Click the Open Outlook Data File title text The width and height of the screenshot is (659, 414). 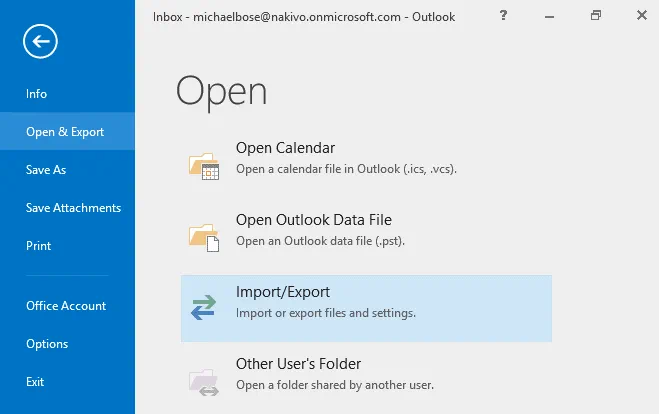pyautogui.click(x=313, y=220)
